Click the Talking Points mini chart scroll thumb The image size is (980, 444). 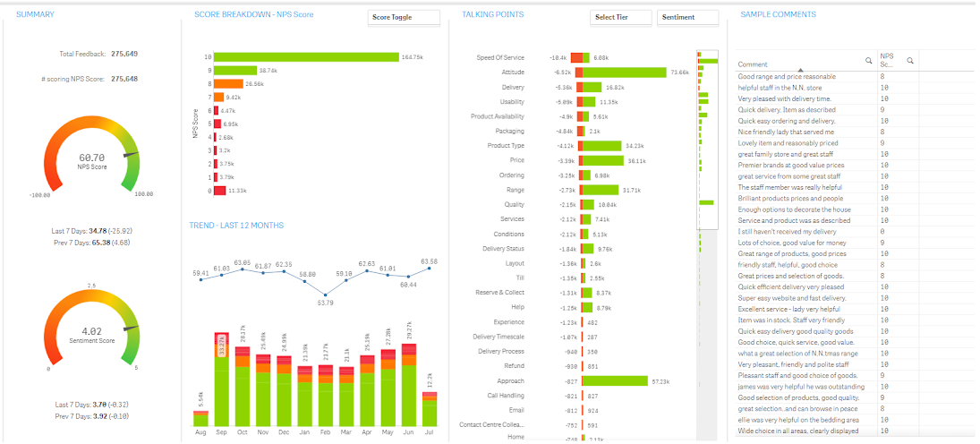pos(708,140)
